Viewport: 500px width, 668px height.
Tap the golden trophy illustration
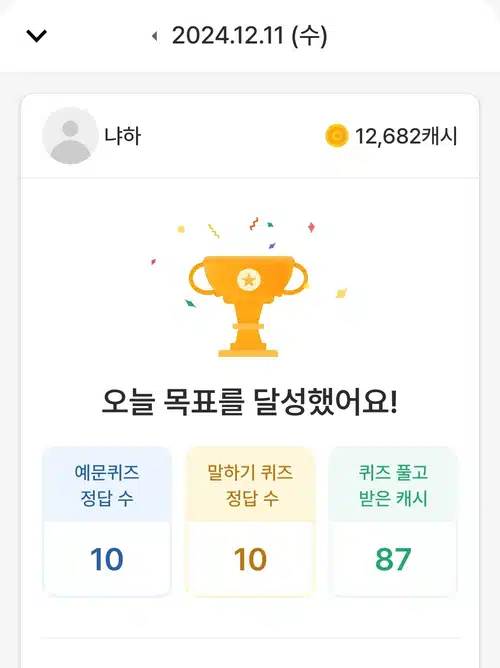(248, 306)
